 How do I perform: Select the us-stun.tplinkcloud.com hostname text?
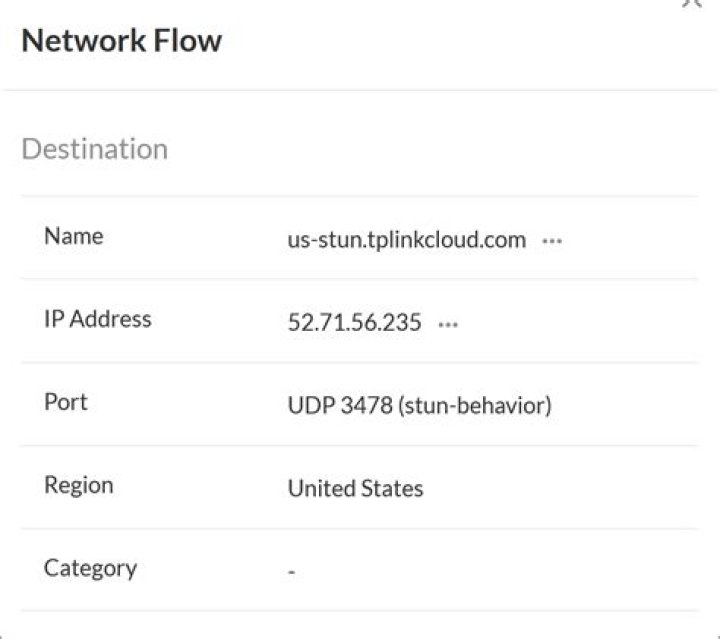406,240
